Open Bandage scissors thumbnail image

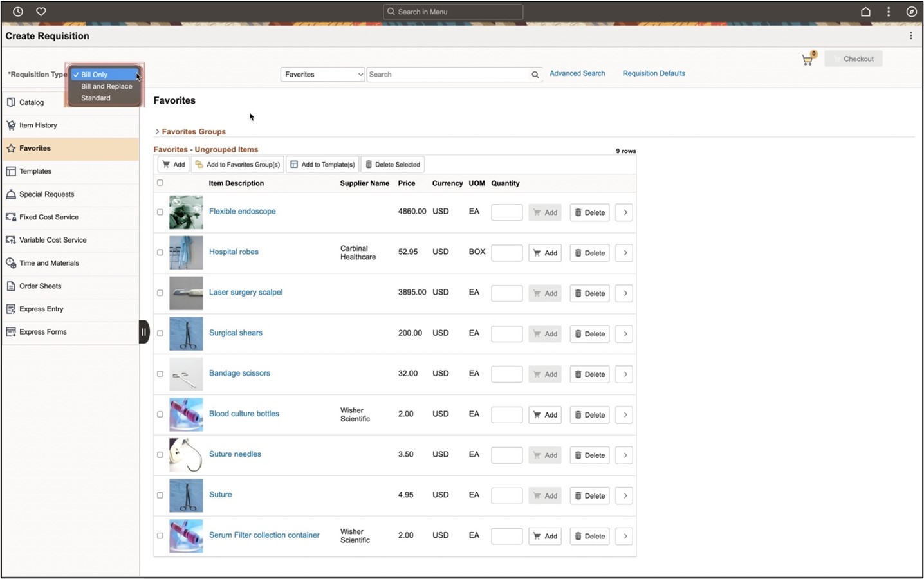[x=186, y=374]
